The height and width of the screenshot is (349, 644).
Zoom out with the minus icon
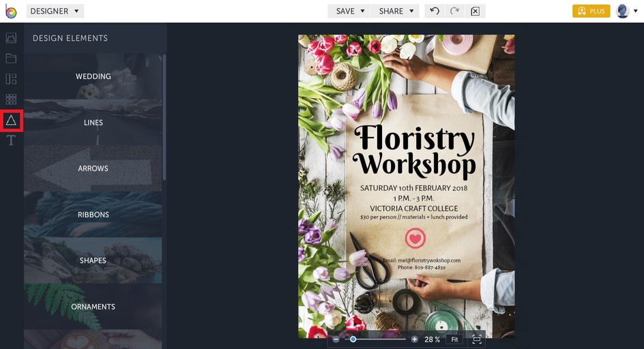pos(336,339)
